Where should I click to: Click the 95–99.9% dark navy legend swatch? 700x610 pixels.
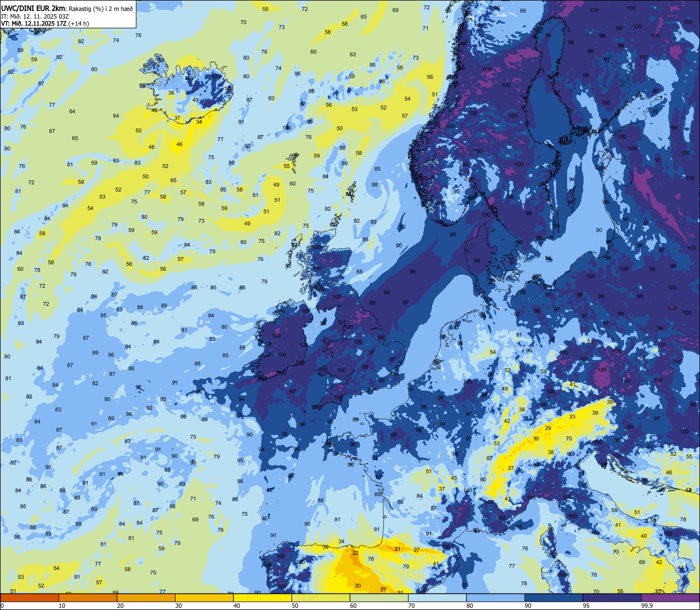click(612, 598)
